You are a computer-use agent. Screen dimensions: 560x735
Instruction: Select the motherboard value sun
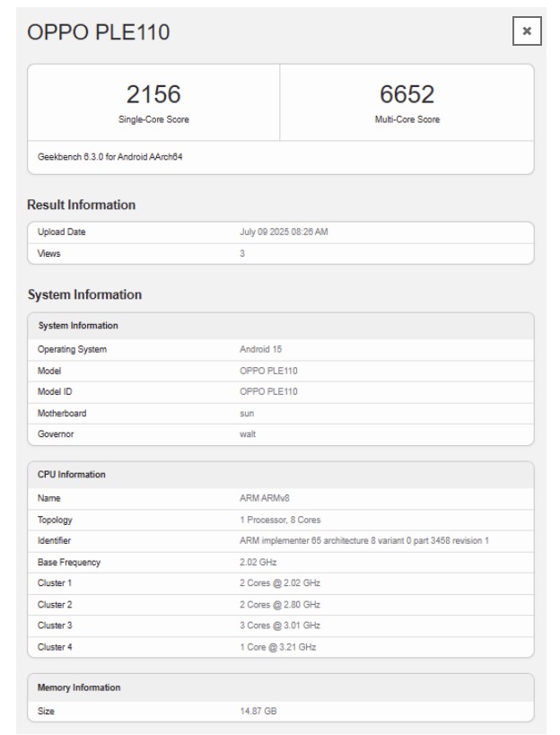[247, 414]
